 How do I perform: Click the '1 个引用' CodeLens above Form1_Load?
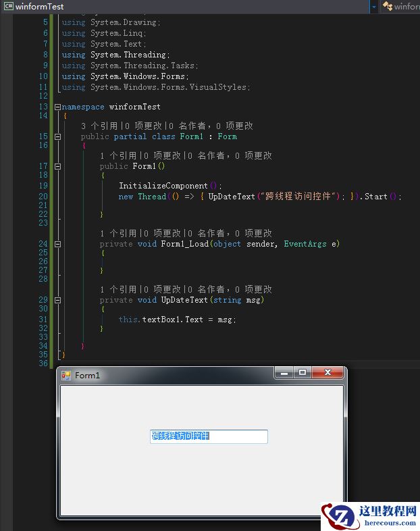[118, 233]
